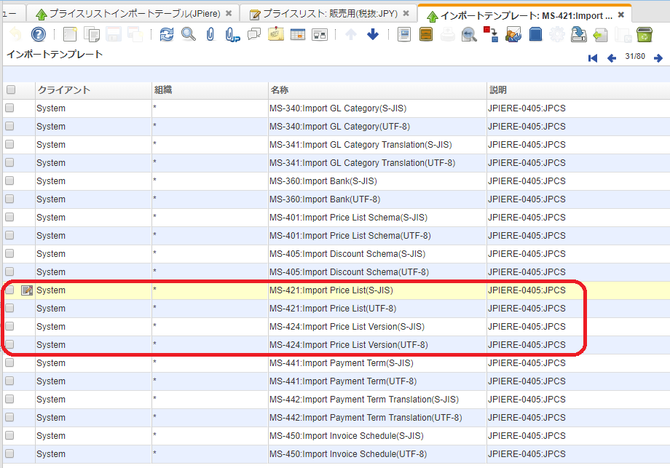670x468 pixels.
Task: Go to previous record using blue left arrow
Action: tap(612, 58)
